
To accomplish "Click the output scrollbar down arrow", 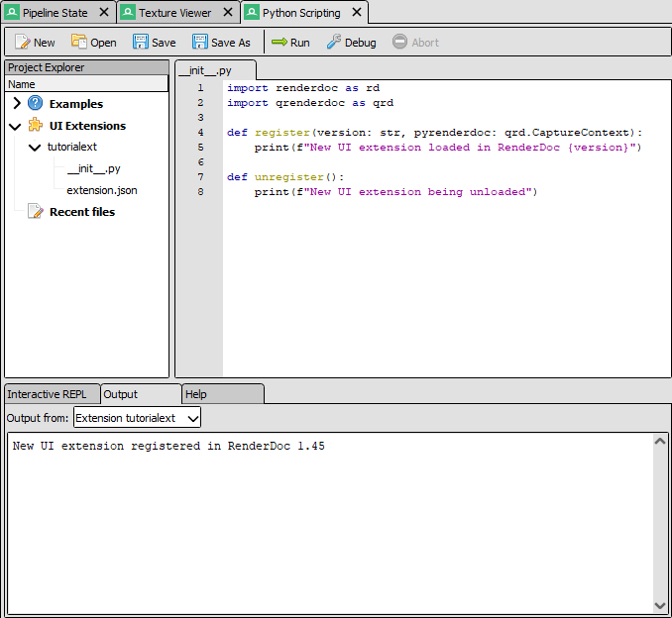I will (659, 605).
